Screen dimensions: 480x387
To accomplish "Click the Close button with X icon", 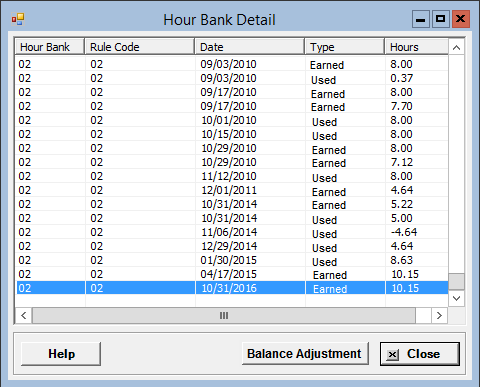I will [420, 354].
